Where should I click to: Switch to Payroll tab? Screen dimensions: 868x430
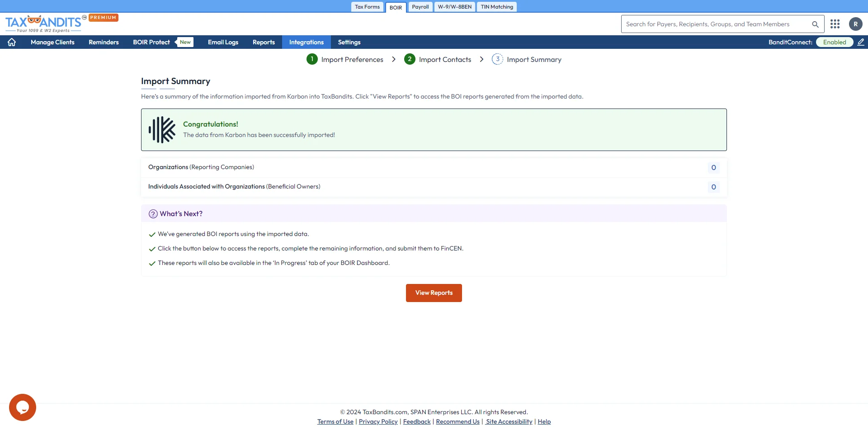(x=420, y=7)
